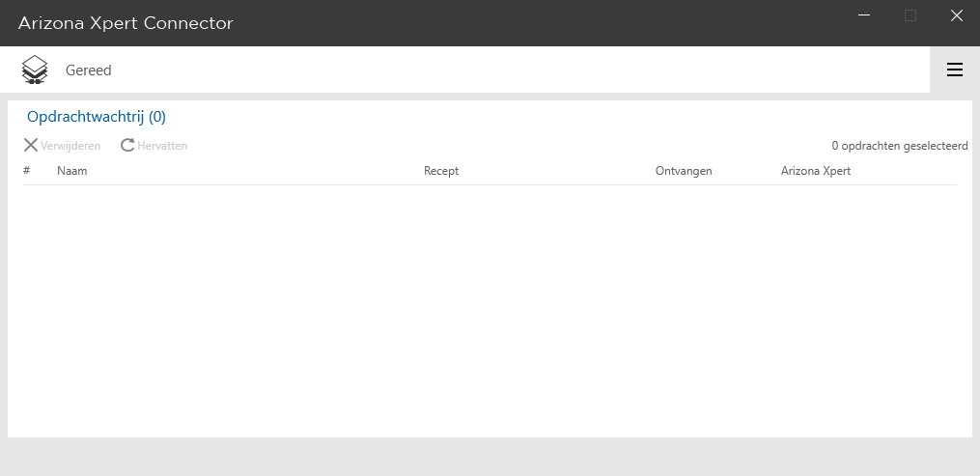The height and width of the screenshot is (476, 980).
Task: Click the gray footer bar below the queue
Action: click(x=490, y=457)
